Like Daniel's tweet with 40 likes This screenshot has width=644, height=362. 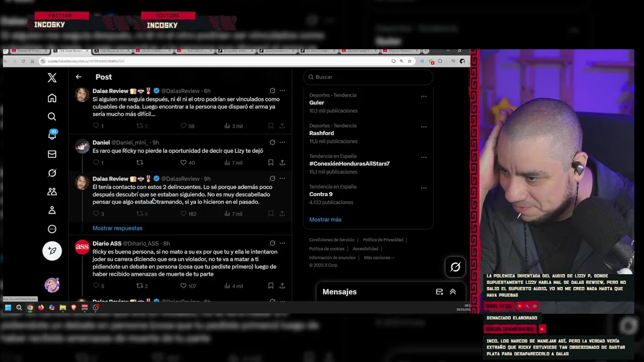[x=184, y=162]
